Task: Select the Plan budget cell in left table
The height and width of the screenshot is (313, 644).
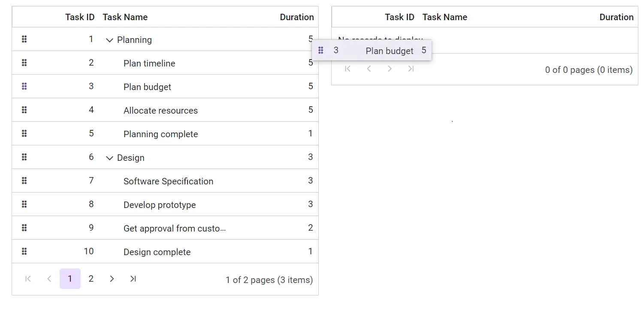Action: pyautogui.click(x=147, y=87)
